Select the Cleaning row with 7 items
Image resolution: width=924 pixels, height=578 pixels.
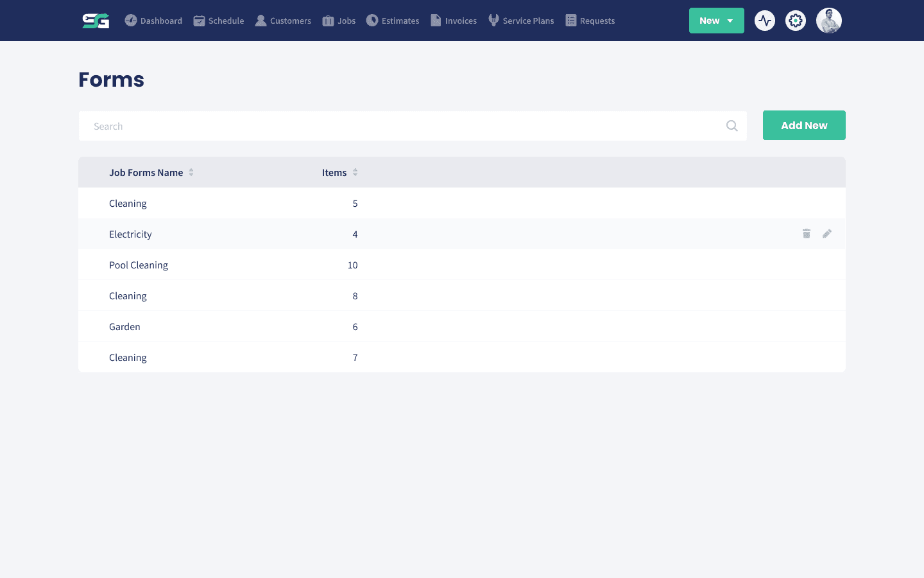click(462, 357)
